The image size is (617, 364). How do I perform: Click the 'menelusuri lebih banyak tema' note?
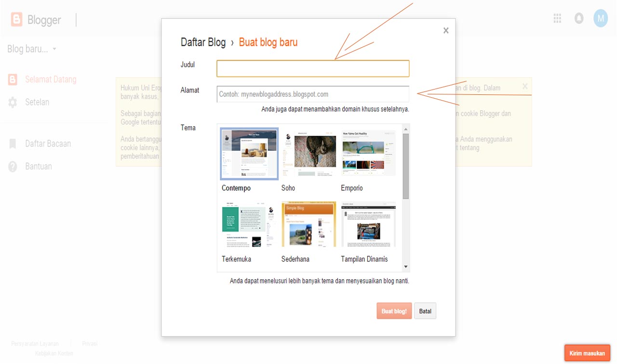[320, 281]
